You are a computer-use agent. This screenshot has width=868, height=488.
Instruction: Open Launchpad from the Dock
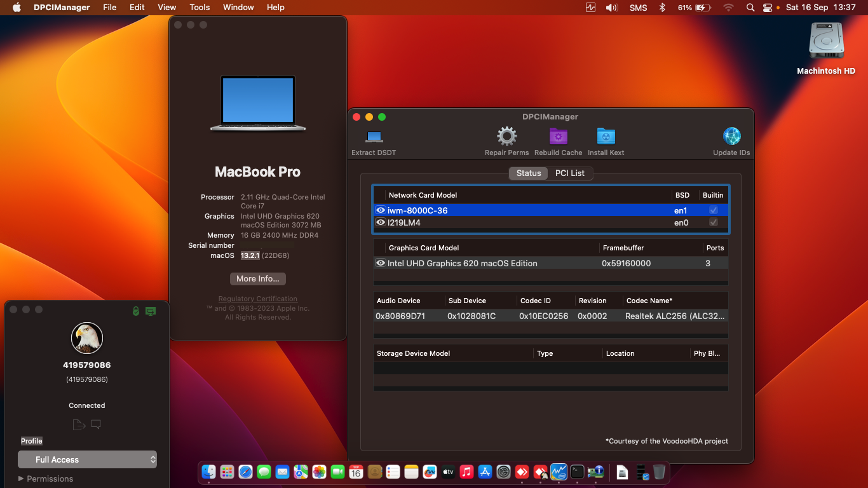pyautogui.click(x=227, y=471)
